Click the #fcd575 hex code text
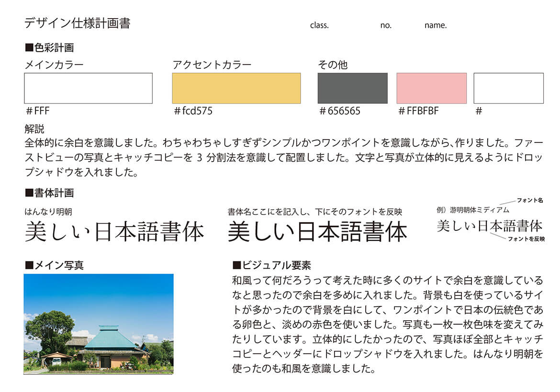The height and width of the screenshot is (392, 560). 193,111
